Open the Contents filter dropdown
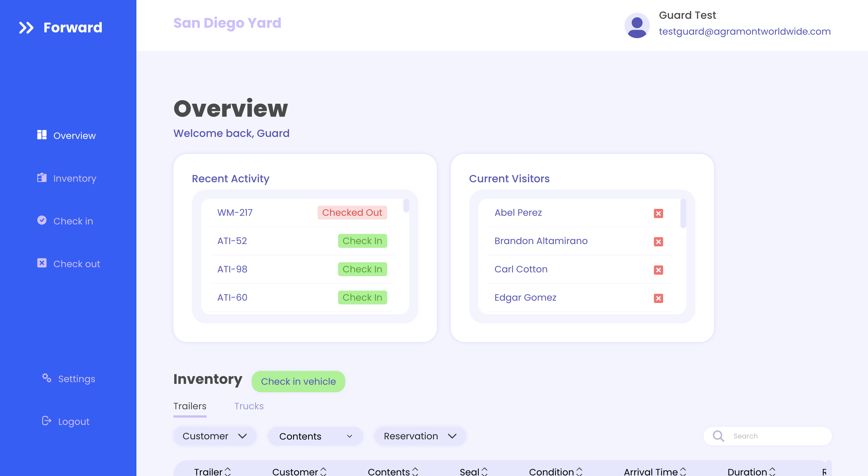The height and width of the screenshot is (476, 868). tap(316, 436)
